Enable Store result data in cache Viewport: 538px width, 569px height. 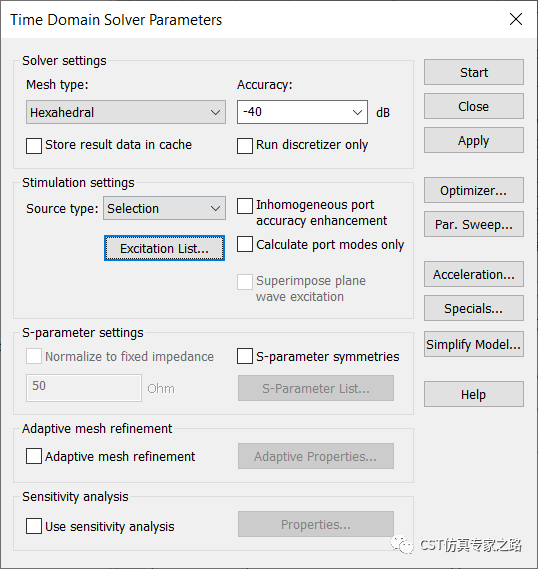34,145
